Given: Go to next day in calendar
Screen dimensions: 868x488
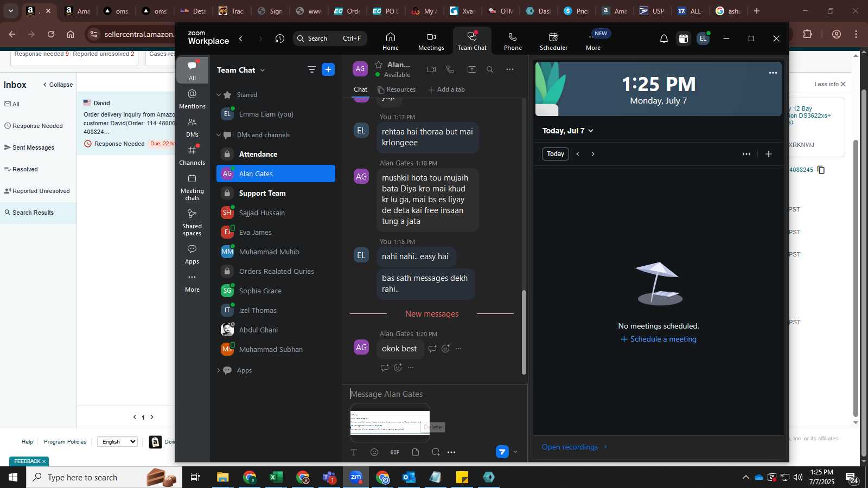Looking at the screenshot, I should [593, 154].
